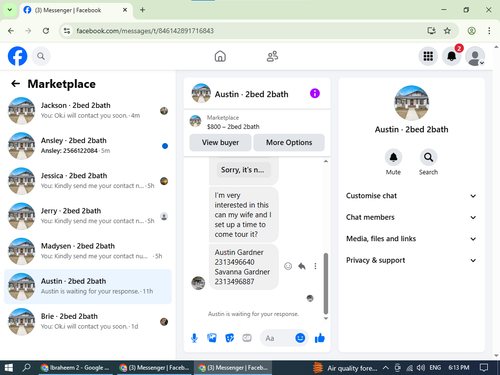Screen dimensions: 500x375
Task: Select the Sorry, it's n... quick reply
Action: tap(243, 170)
